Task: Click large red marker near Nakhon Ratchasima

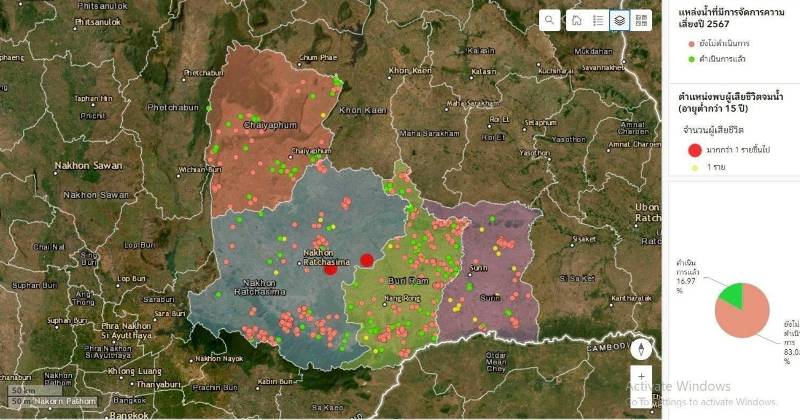Action: click(331, 268)
